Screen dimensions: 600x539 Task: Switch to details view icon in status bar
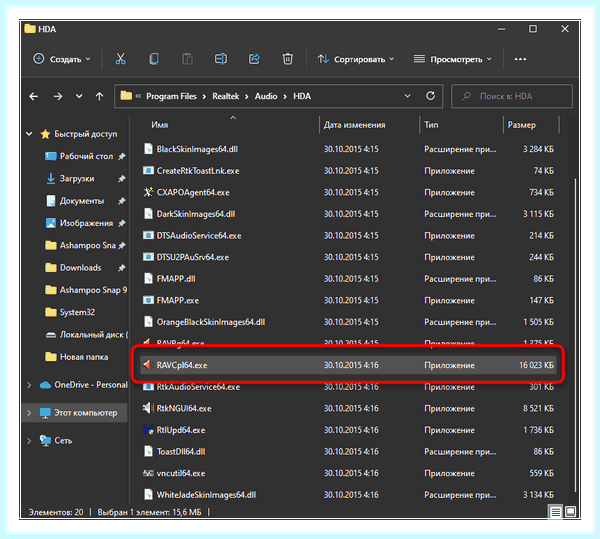point(555,511)
